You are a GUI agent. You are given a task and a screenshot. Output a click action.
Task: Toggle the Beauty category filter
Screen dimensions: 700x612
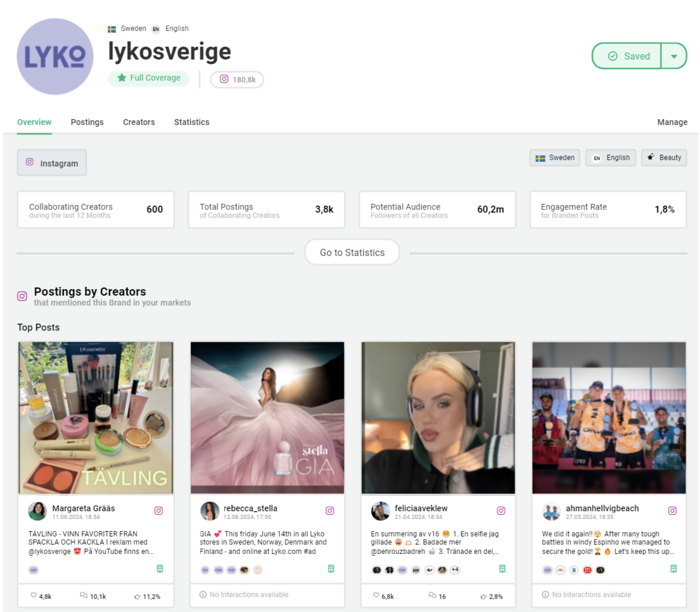tap(664, 157)
